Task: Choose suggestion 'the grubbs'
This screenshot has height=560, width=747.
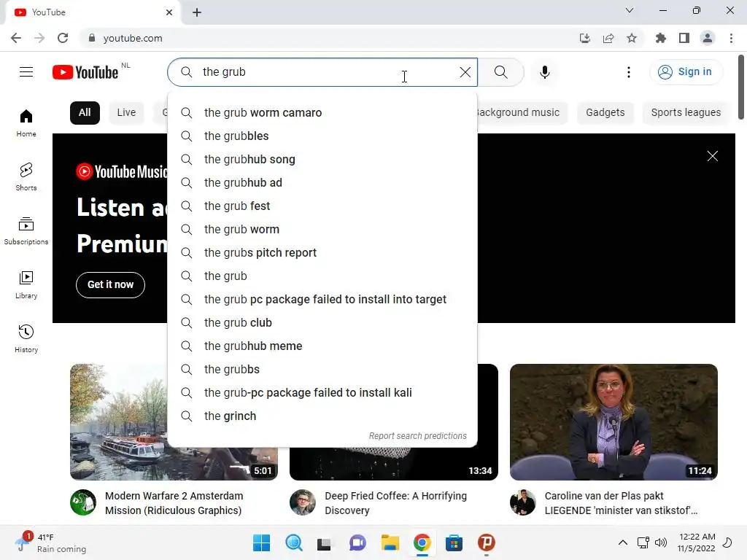Action: tap(322, 370)
